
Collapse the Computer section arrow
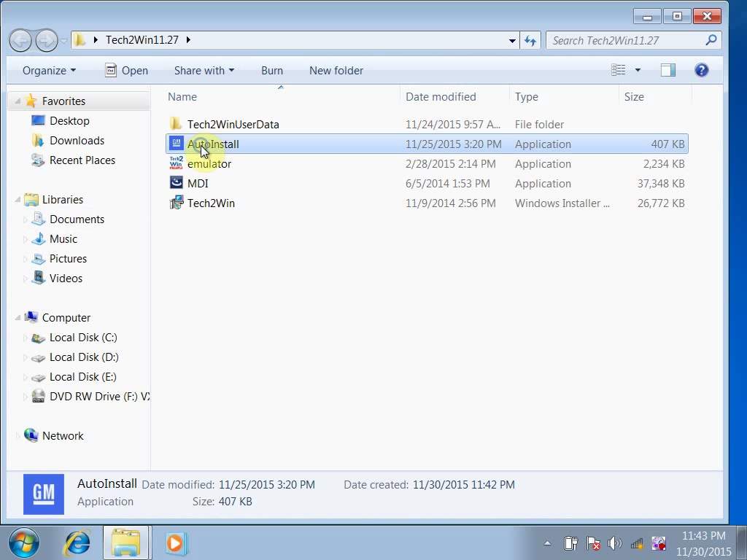[x=18, y=318]
